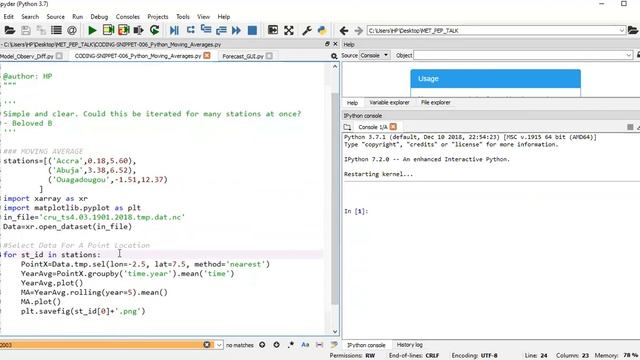Go forward with the right arrow icon
The image size is (640, 360).
pyautogui.click(x=359, y=31)
